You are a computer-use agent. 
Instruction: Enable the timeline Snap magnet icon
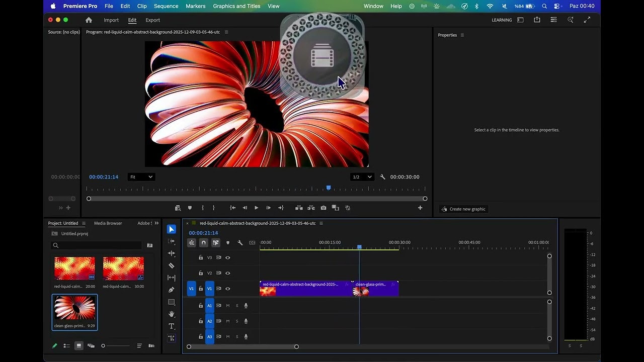coord(203,242)
